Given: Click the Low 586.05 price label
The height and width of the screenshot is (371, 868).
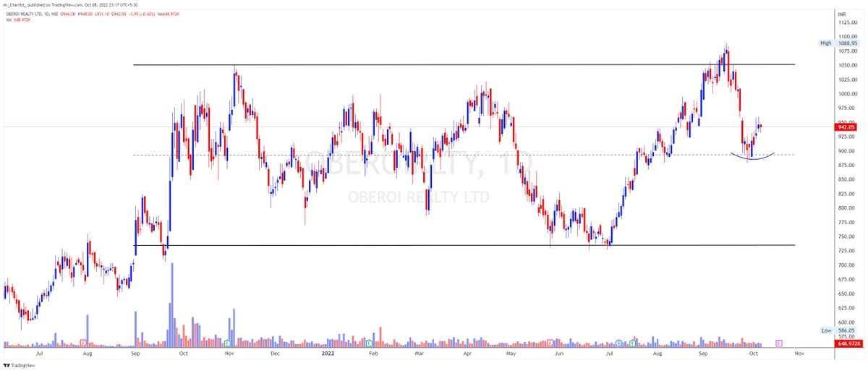Looking at the screenshot, I should [x=840, y=330].
